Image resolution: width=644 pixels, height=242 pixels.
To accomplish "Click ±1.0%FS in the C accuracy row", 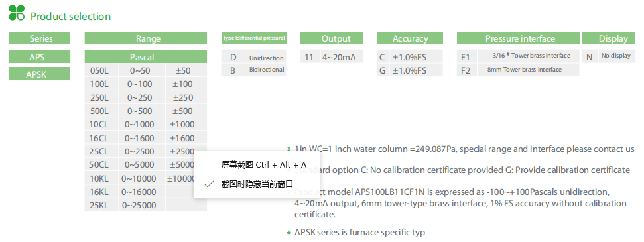I will pos(409,57).
